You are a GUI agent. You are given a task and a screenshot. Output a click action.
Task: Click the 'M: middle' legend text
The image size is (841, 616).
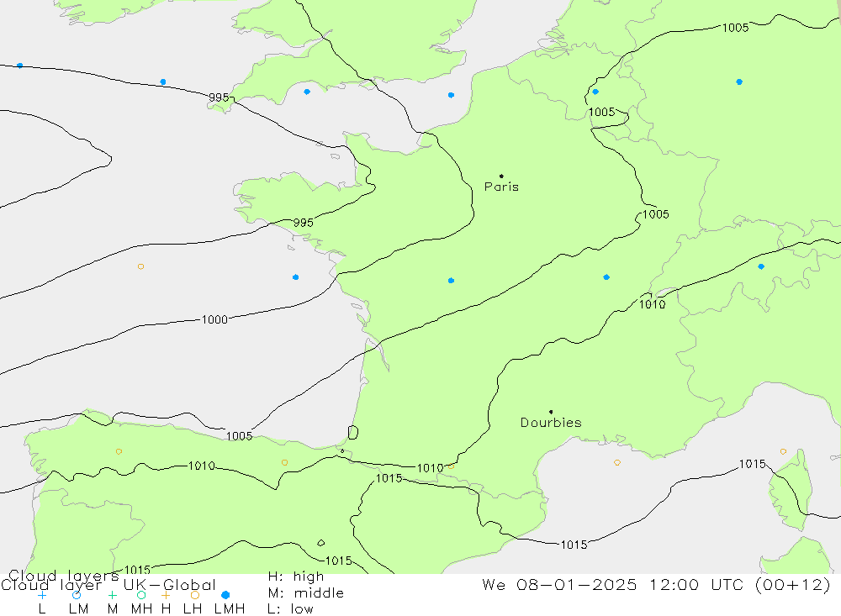click(306, 593)
